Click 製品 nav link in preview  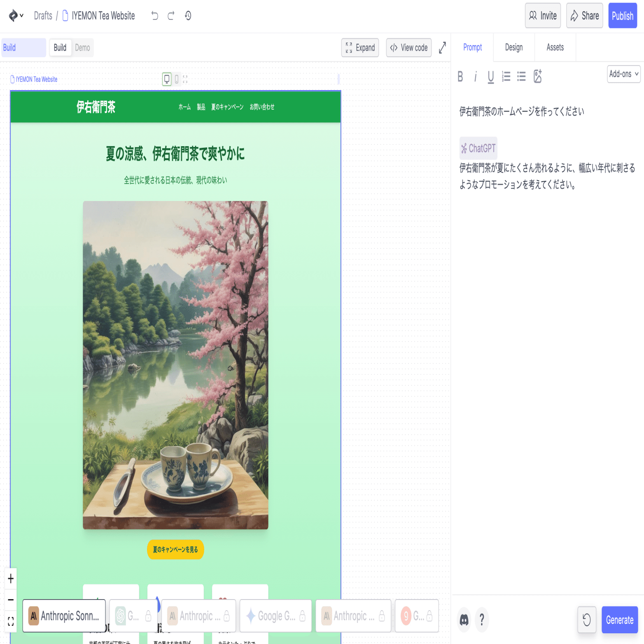[201, 107]
